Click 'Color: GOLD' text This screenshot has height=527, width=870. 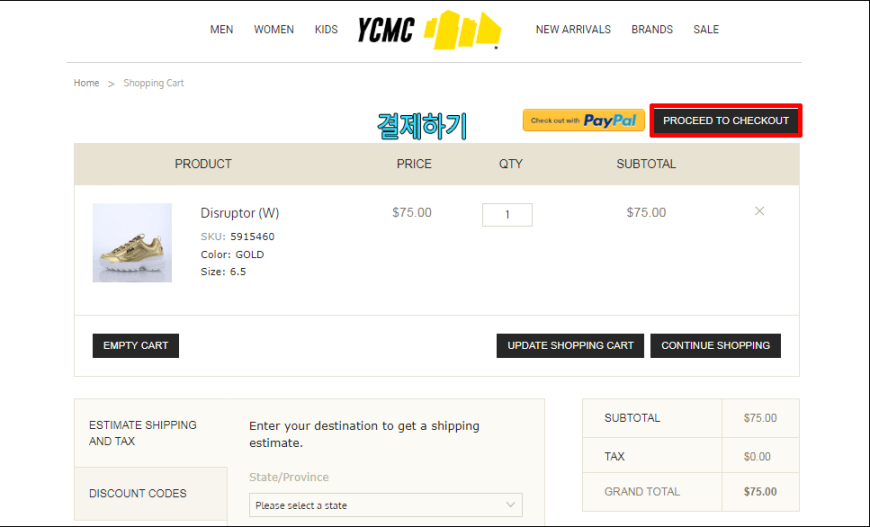pyautogui.click(x=232, y=255)
